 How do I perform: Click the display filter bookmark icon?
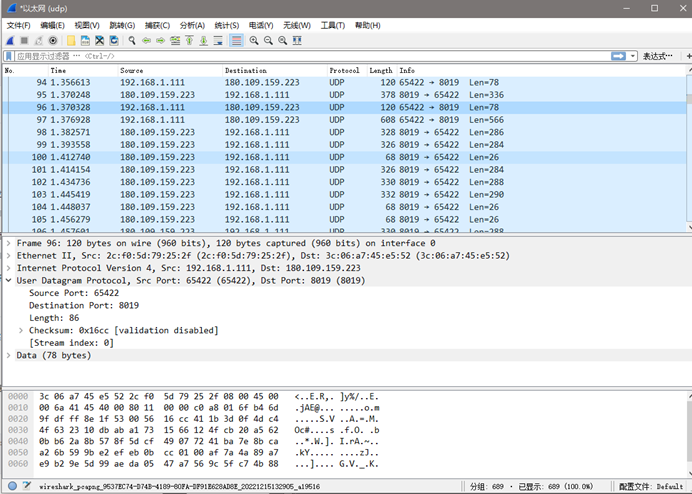[x=9, y=56]
